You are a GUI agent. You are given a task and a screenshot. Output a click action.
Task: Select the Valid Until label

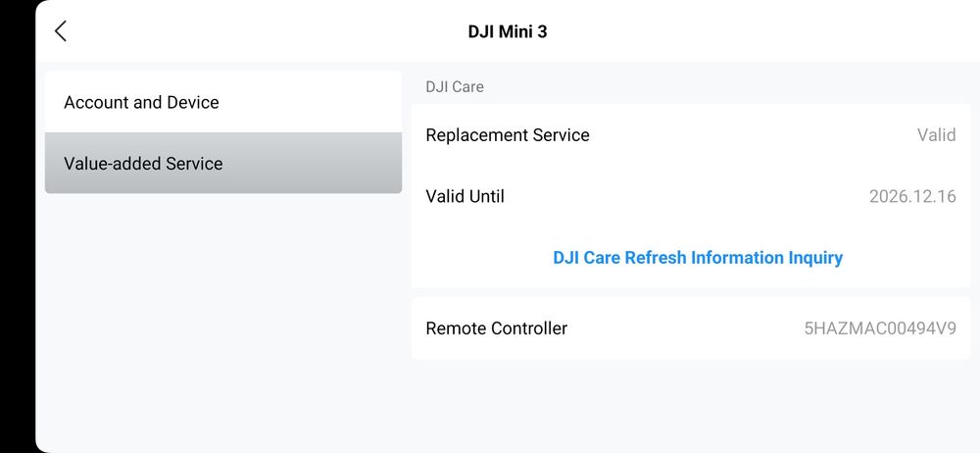465,196
